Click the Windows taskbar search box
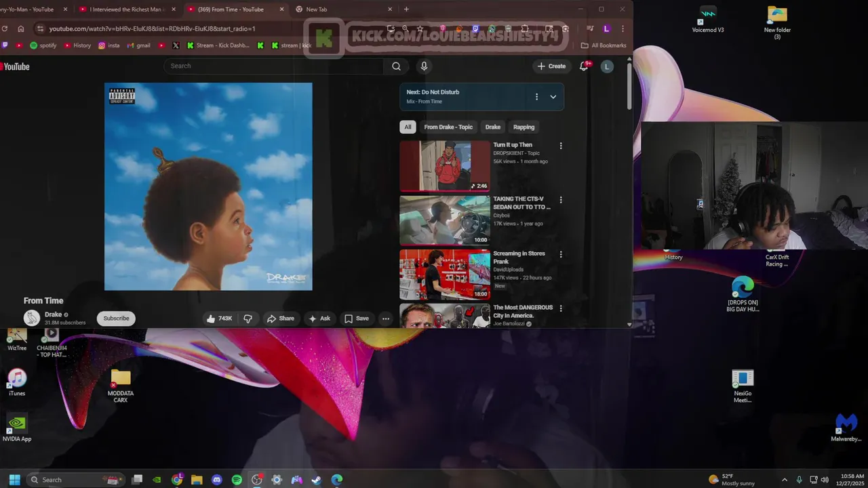This screenshot has height=488, width=868. click(x=76, y=480)
